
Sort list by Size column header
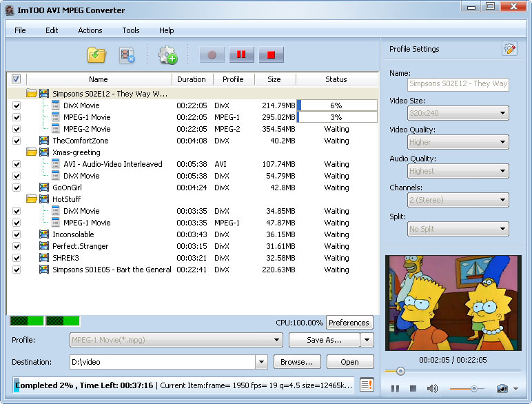[x=274, y=79]
